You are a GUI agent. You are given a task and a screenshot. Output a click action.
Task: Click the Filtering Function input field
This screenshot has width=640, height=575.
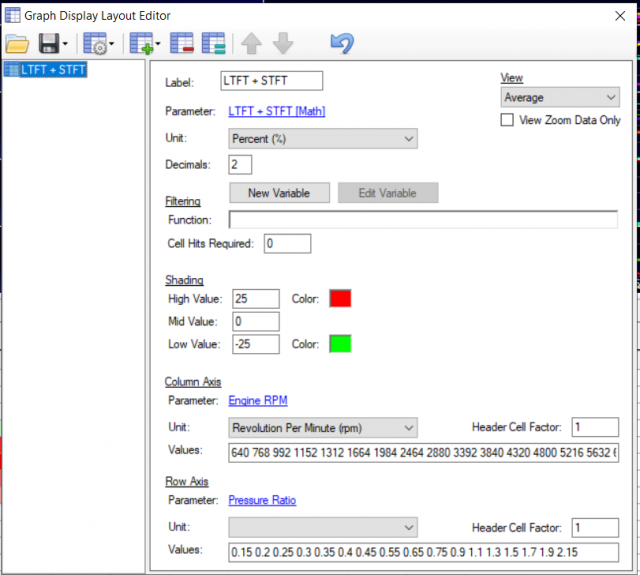coord(423,220)
